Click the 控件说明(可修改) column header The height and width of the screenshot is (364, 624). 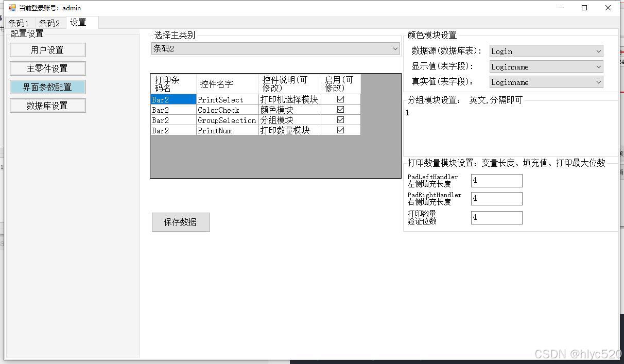[x=290, y=84]
